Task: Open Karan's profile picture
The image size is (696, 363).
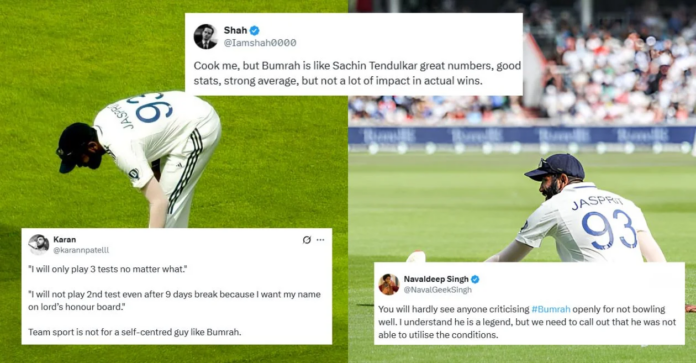Action: pyautogui.click(x=39, y=245)
